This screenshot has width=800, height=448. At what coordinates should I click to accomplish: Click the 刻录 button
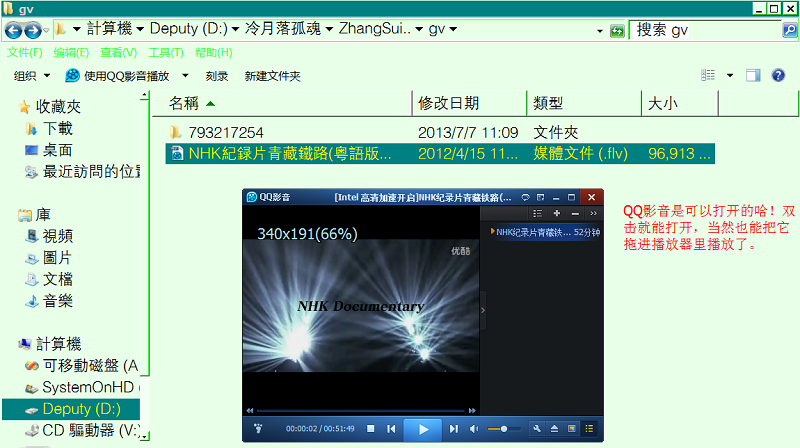click(217, 76)
